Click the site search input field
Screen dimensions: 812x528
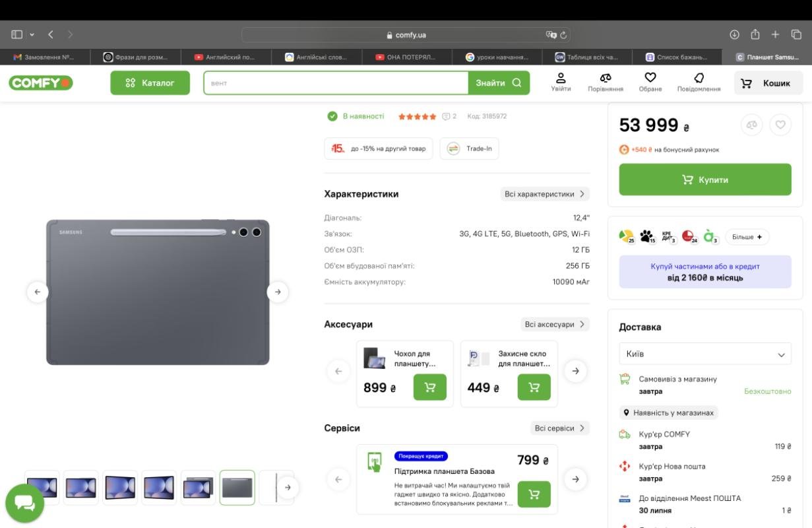(336, 83)
